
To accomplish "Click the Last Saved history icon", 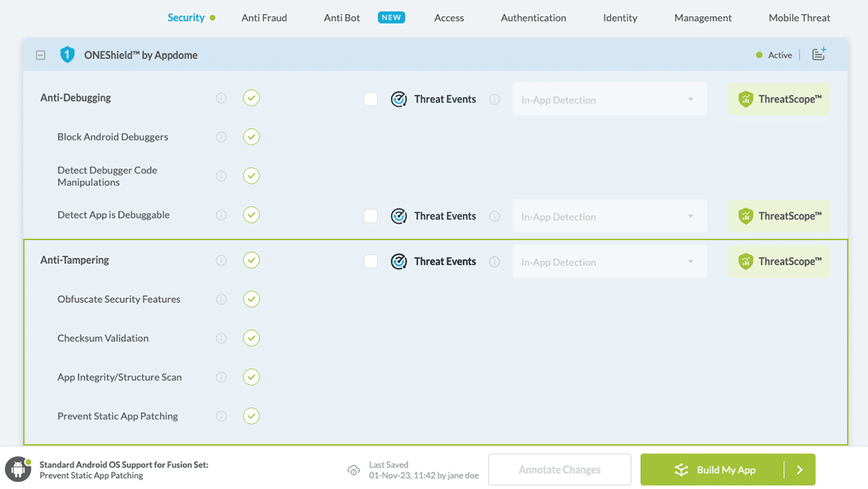I will (354, 470).
